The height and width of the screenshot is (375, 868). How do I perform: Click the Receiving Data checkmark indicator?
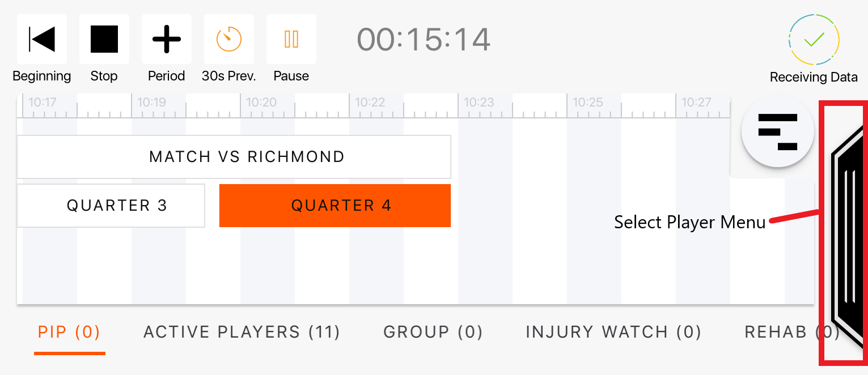814,40
